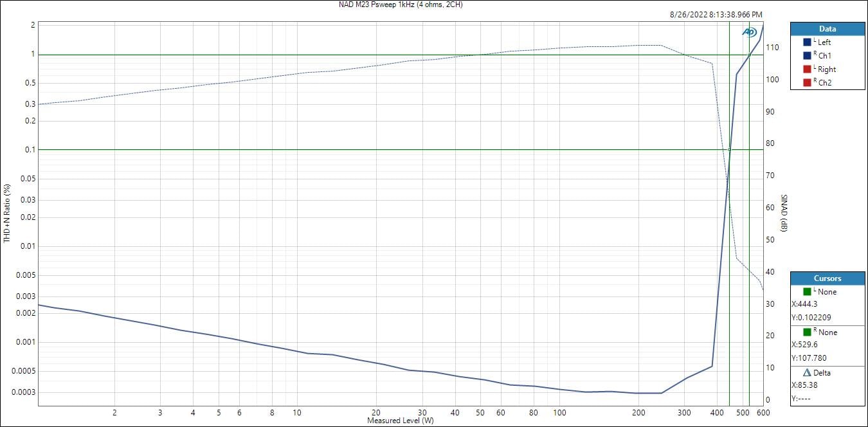Select the red Ch2 legend swatch
868x427 pixels.
coord(807,82)
